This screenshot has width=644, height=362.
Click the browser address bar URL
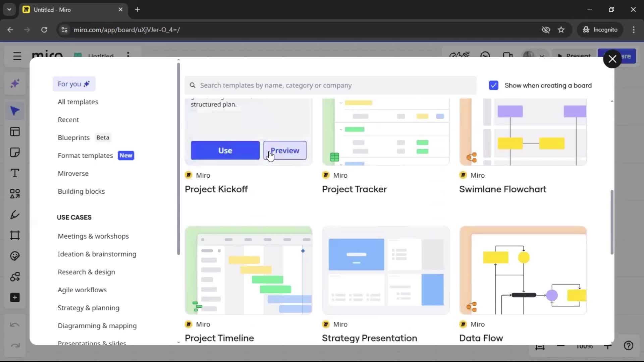click(x=127, y=30)
